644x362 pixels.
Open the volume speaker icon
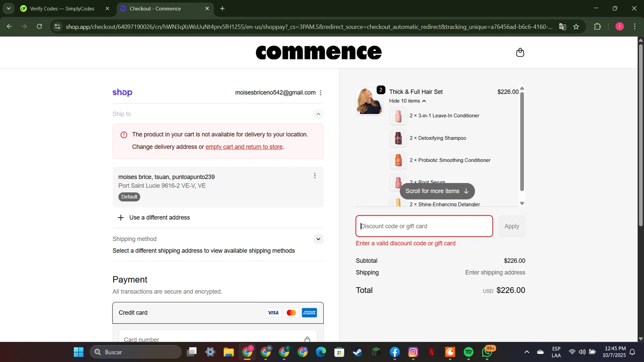tap(582, 352)
